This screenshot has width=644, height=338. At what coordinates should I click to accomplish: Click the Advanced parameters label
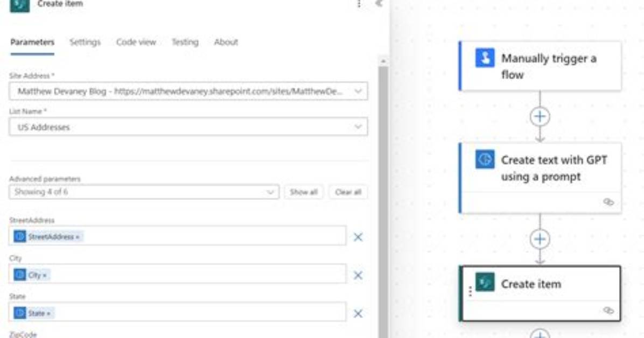coord(45,179)
